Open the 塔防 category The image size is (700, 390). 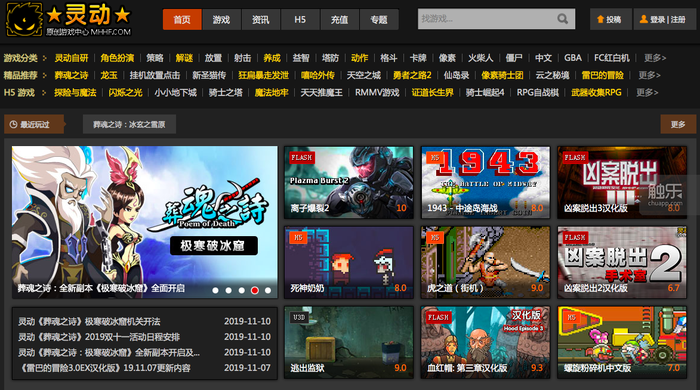pos(330,58)
